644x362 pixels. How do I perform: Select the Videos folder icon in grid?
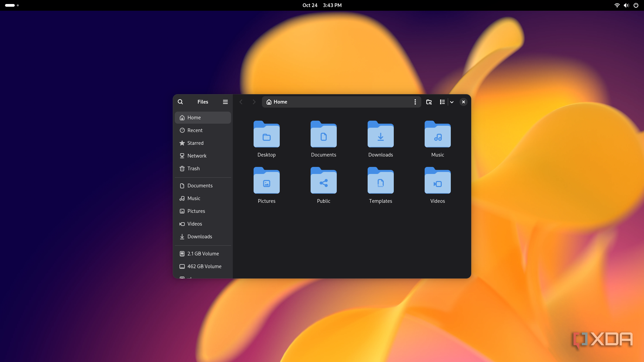[x=438, y=180]
